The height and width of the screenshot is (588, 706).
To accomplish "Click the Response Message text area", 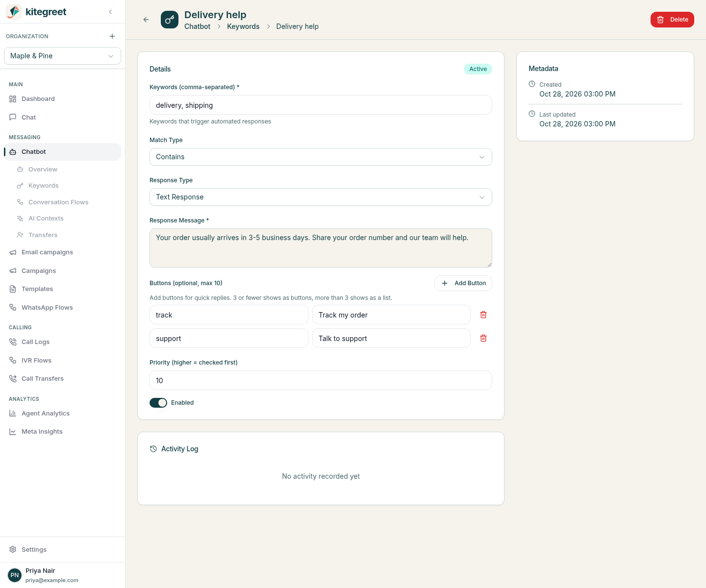I will (x=321, y=248).
